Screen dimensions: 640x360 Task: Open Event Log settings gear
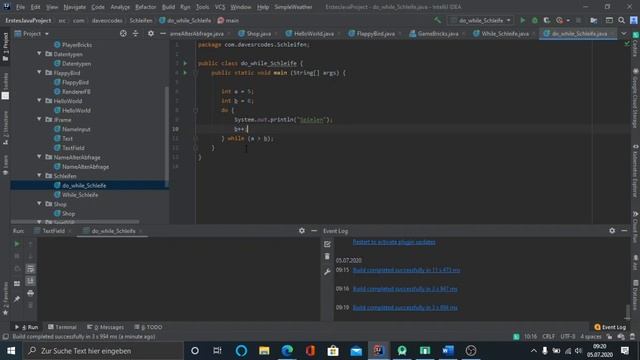tap(612, 231)
